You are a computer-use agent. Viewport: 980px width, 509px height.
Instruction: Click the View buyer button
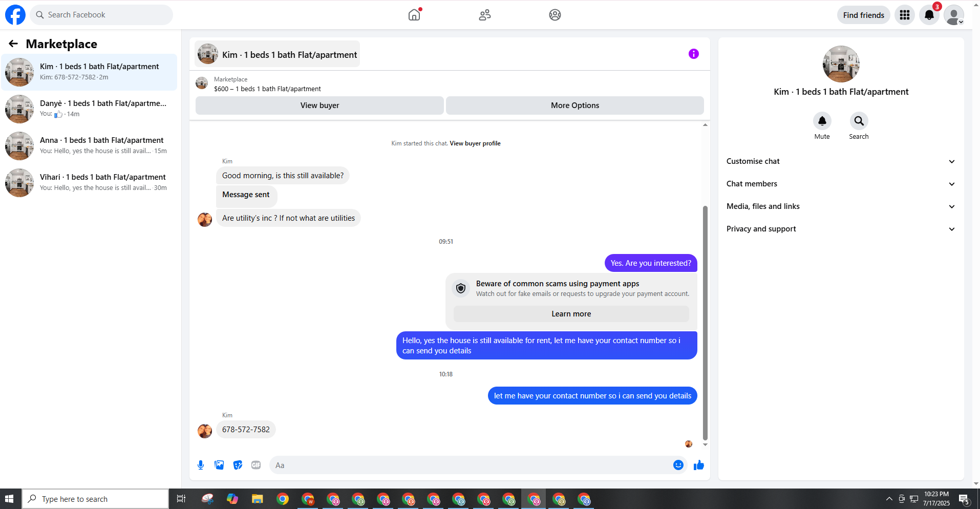pos(319,105)
